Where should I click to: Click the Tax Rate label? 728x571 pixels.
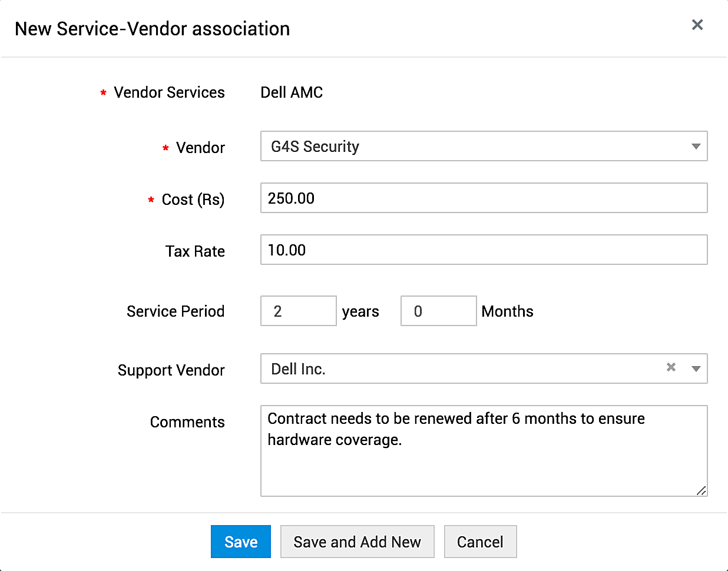(195, 251)
